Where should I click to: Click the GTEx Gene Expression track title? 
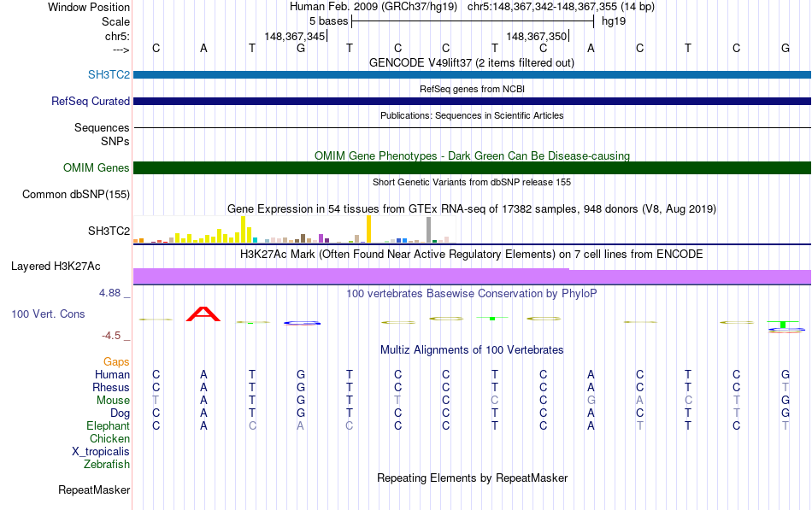(x=472, y=208)
